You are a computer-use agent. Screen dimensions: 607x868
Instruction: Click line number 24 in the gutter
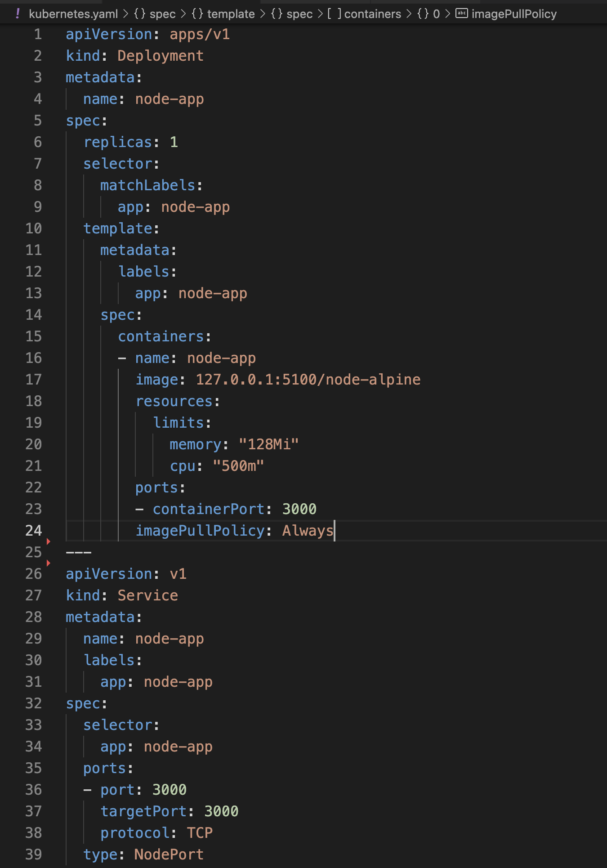[x=34, y=531]
